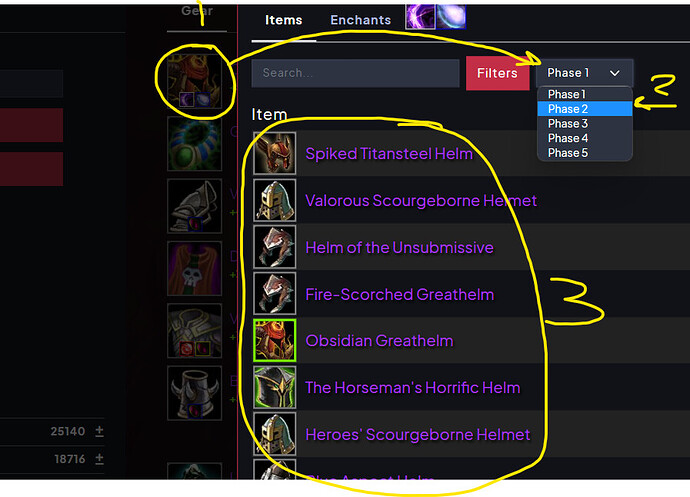Open the equipped head slot in gear column
Screen dimensions: 690x497
pos(195,81)
